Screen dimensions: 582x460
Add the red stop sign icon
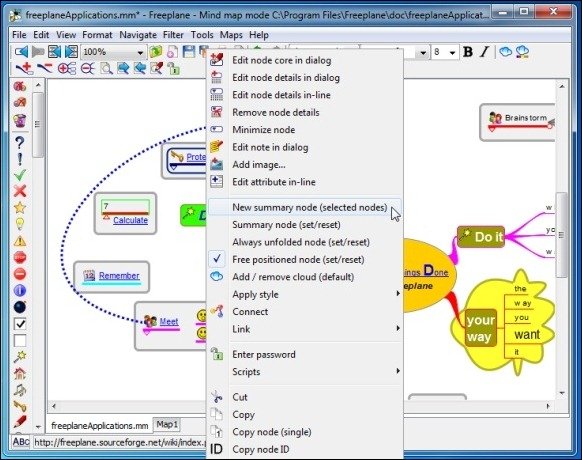[x=20, y=257]
